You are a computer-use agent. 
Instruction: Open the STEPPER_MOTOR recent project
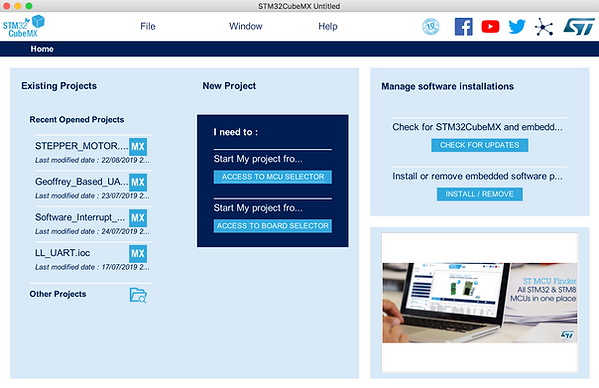(82, 146)
